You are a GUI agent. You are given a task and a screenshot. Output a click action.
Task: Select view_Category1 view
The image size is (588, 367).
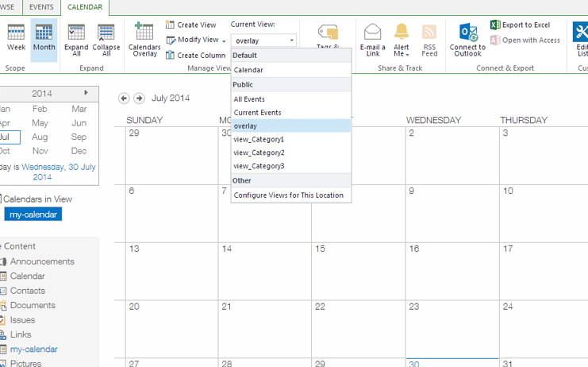pyautogui.click(x=291, y=139)
